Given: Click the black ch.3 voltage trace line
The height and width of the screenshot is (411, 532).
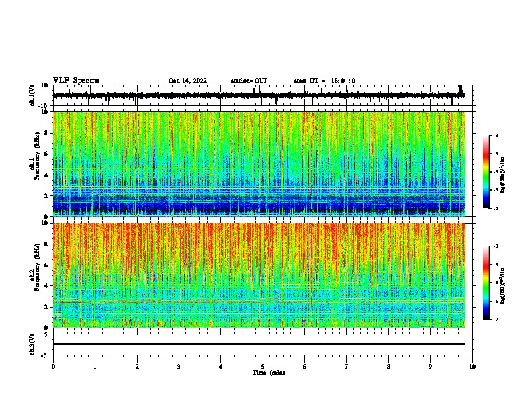Looking at the screenshot, I should click(259, 344).
